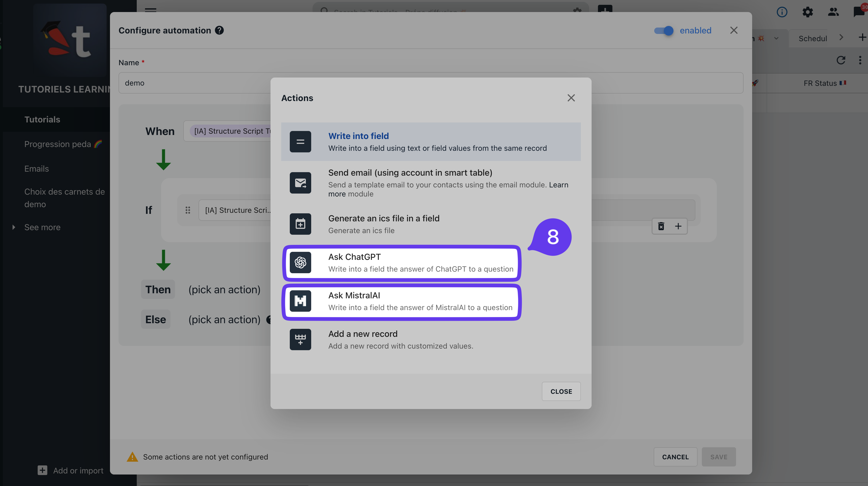Open the When trigger field selector
Screen dimensions: 868x486
pos(227,131)
